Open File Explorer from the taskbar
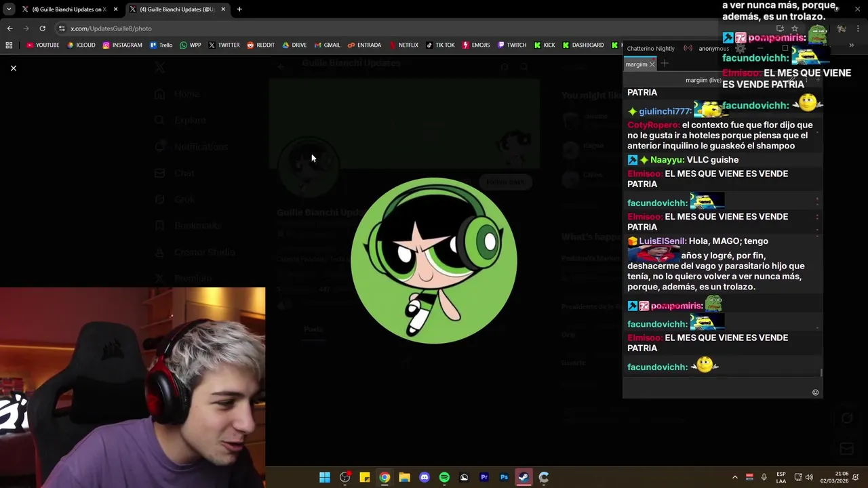Viewport: 868px width, 488px height. (x=404, y=477)
